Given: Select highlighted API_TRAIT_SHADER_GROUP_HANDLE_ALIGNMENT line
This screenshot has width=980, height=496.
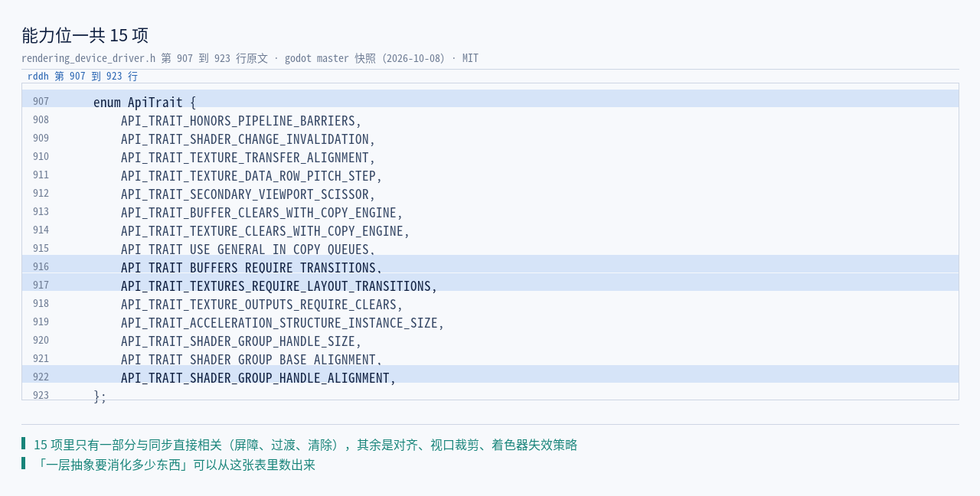Looking at the screenshot, I should click(x=490, y=374).
